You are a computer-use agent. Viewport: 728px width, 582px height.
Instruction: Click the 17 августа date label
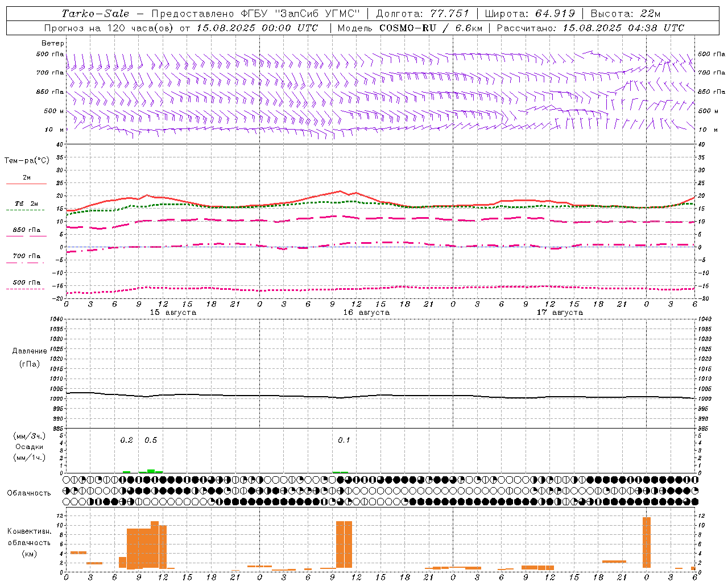(x=560, y=313)
